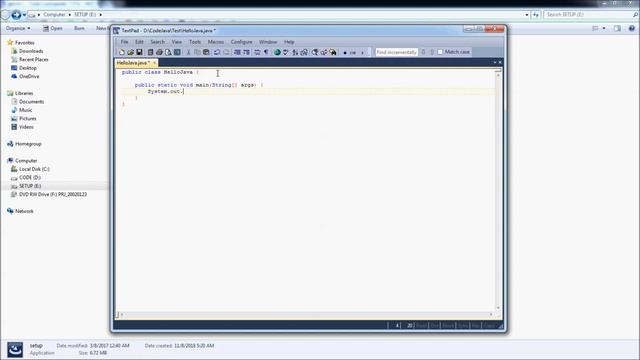Image resolution: width=640 pixels, height=360 pixels.
Task: Enable the Match case checkbox
Action: 440,52
